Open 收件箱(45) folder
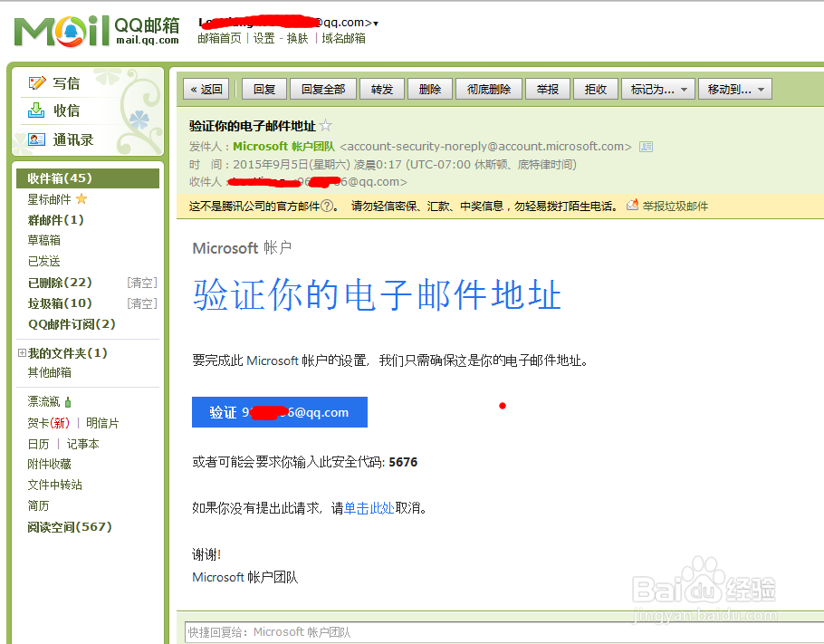The height and width of the screenshot is (644, 824). tap(88, 178)
